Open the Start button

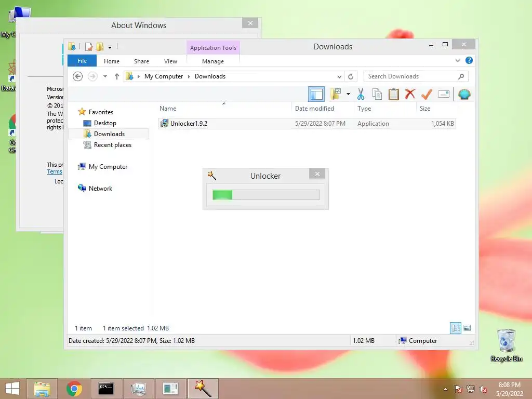(12, 389)
